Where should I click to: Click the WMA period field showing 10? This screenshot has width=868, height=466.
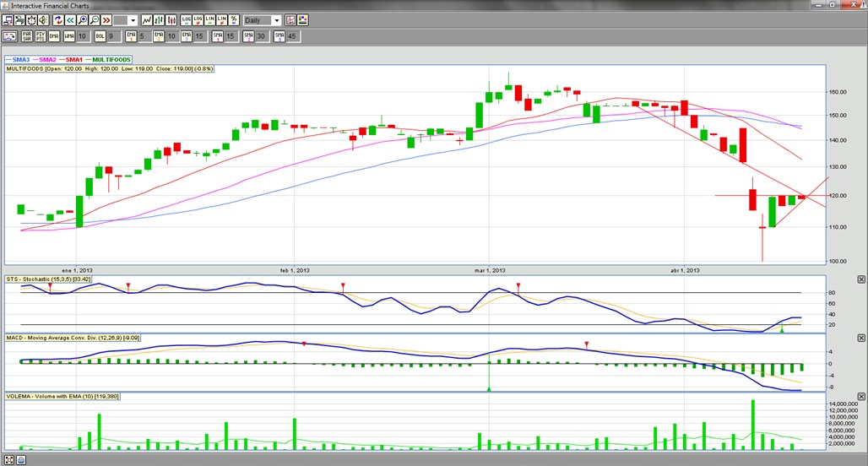[82, 36]
